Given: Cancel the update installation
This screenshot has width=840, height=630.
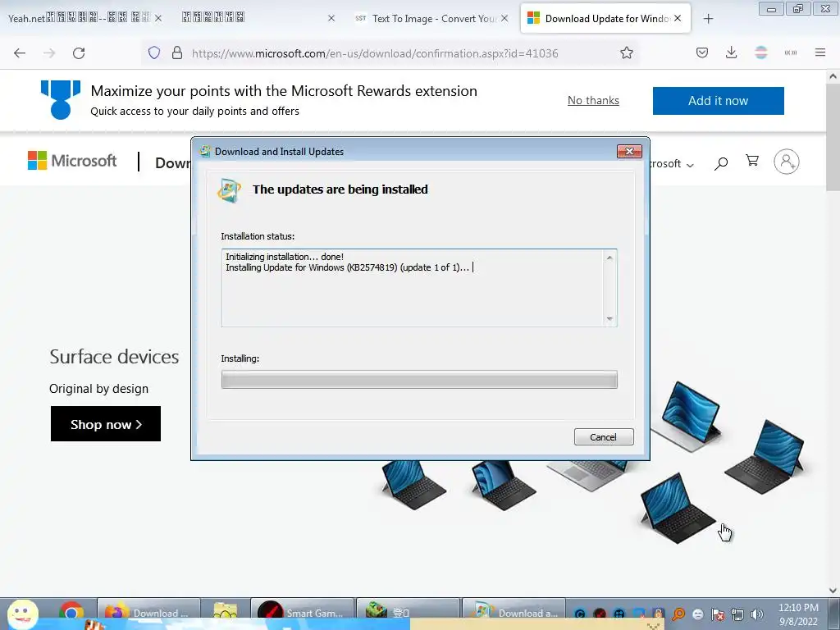Looking at the screenshot, I should click(x=604, y=437).
